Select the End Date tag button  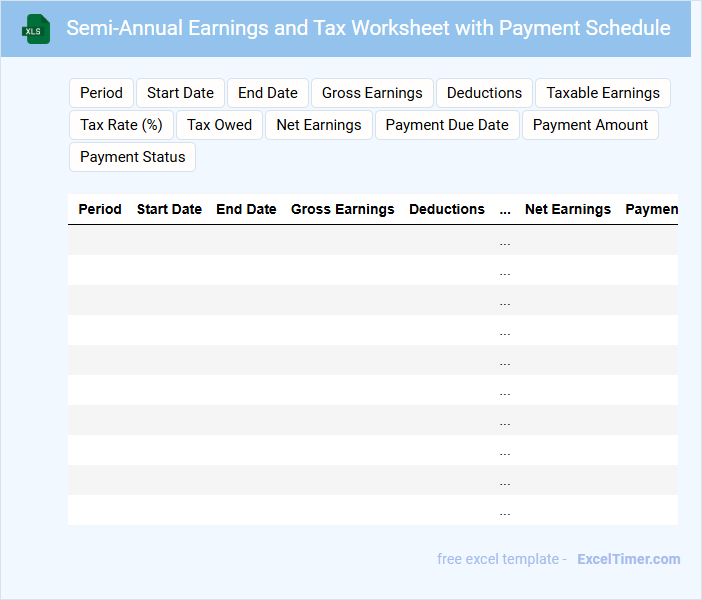[x=268, y=93]
